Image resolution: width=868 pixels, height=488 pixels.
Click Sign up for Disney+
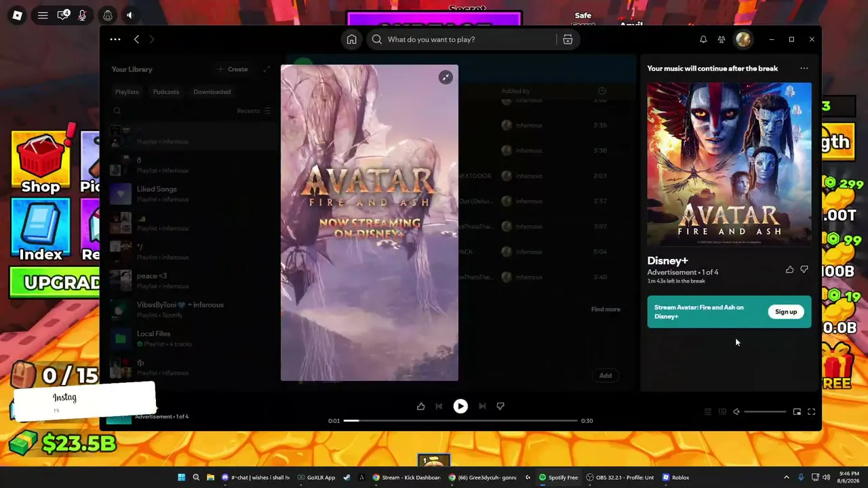786,312
